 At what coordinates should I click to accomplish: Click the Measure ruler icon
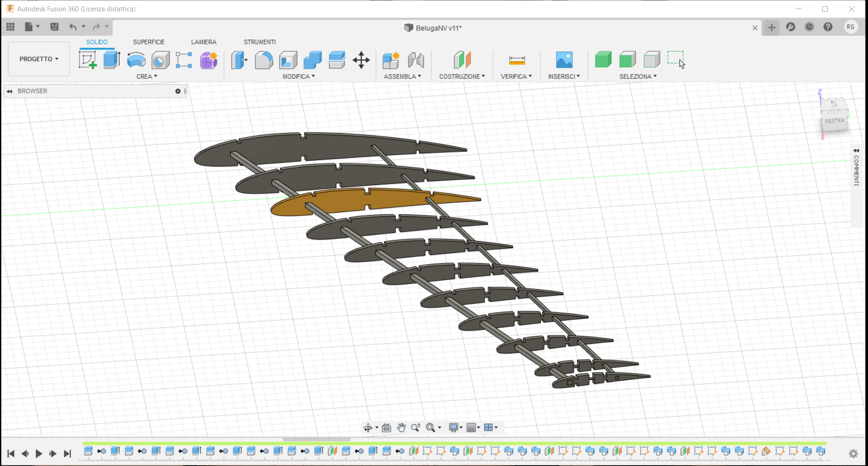(517, 60)
